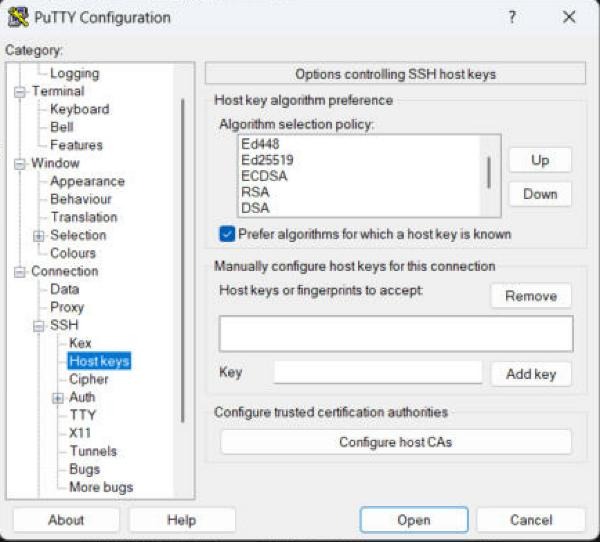Select Ed25519 in algorithm list
This screenshot has height=542, width=600.
tap(267, 160)
